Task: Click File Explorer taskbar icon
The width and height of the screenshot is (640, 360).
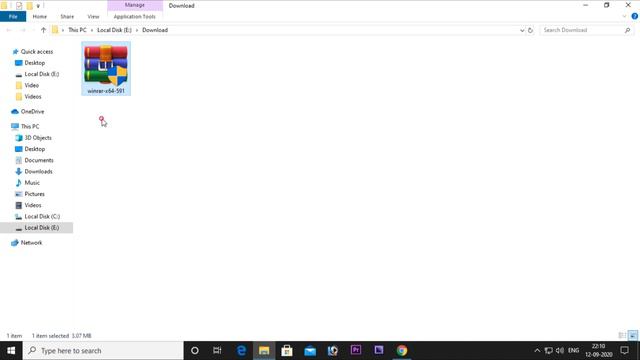Action: tap(264, 351)
